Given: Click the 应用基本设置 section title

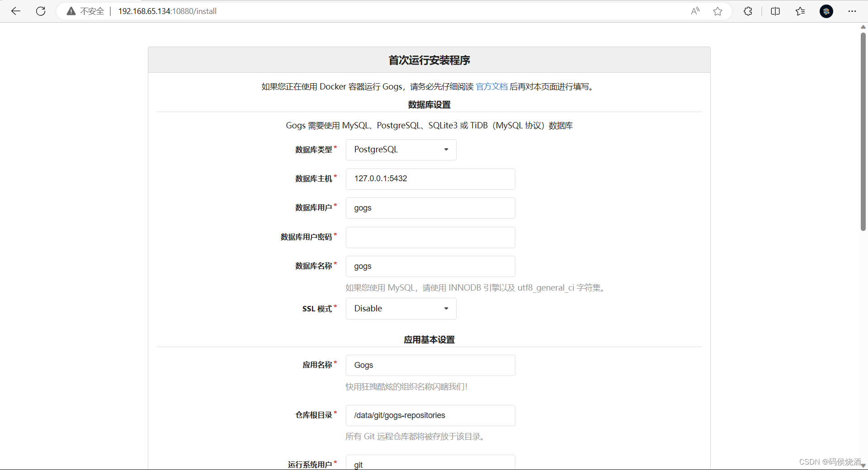Looking at the screenshot, I should [x=429, y=339].
